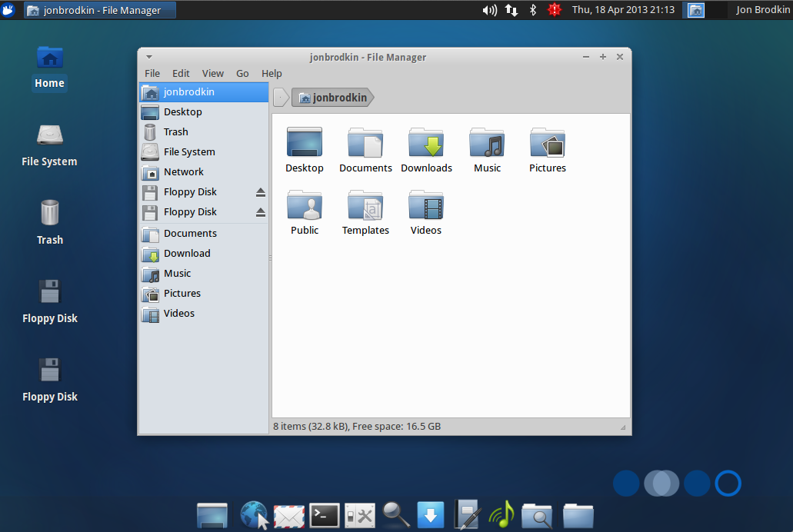Image resolution: width=793 pixels, height=532 pixels.
Task: Eject the first Floppy Disk in the sidebar
Action: 261,191
